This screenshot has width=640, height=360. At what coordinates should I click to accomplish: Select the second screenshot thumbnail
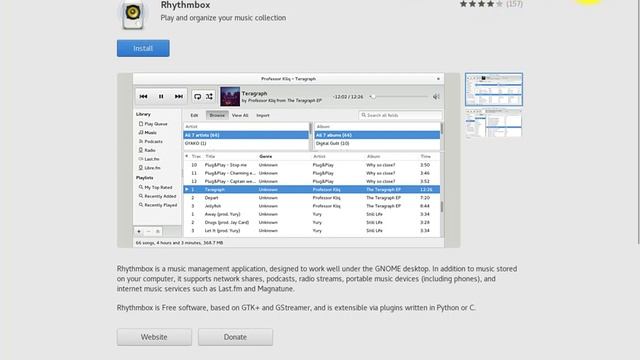click(493, 123)
